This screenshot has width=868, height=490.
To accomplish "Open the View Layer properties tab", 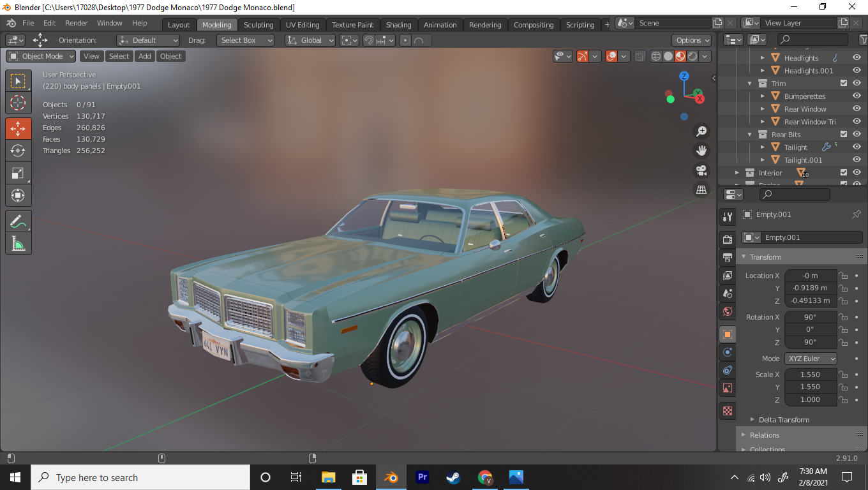I will 727,276.
